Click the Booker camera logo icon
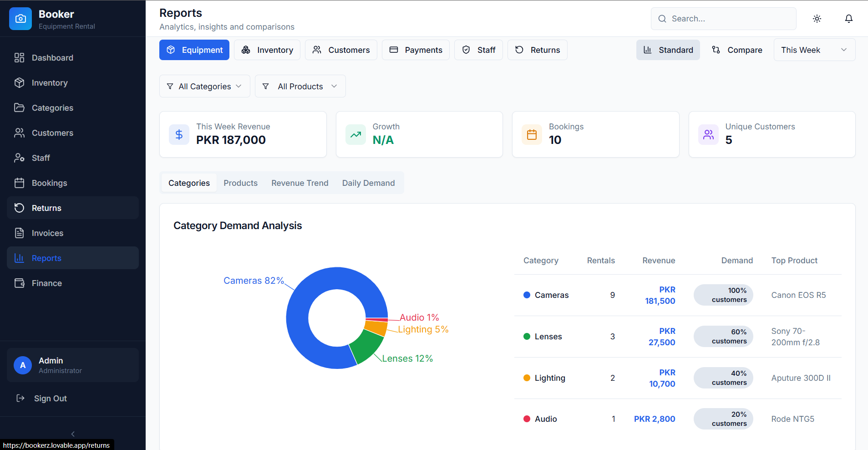This screenshot has width=868, height=450. pos(20,19)
